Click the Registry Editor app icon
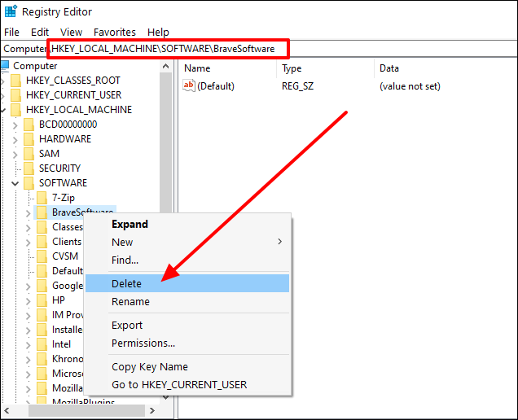 [11, 11]
